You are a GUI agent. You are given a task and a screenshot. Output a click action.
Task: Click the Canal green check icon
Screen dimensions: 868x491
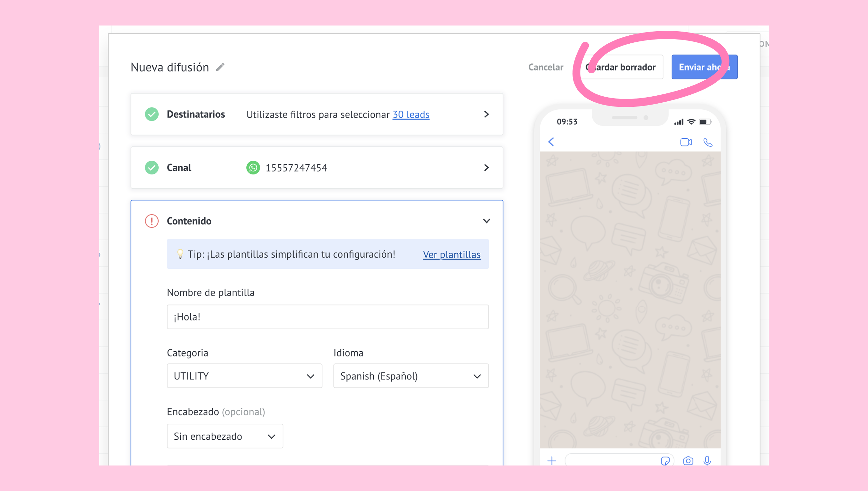pos(152,168)
